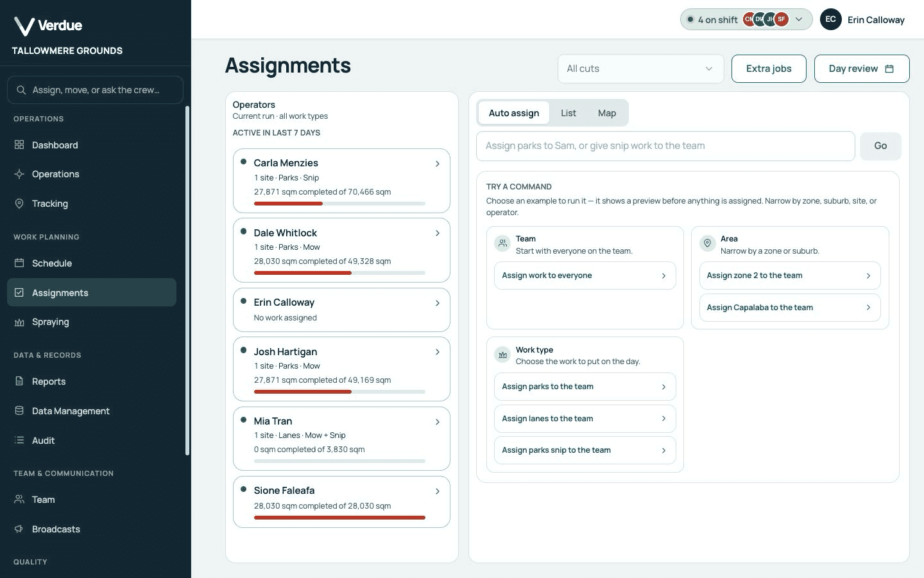The image size is (924, 578).
Task: Run Assign zone 2 to the team
Action: pos(790,276)
